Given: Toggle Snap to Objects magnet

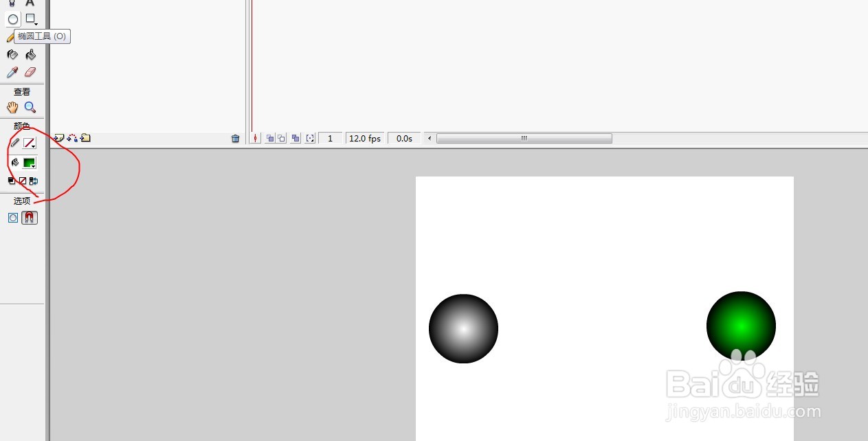Looking at the screenshot, I should coord(30,218).
